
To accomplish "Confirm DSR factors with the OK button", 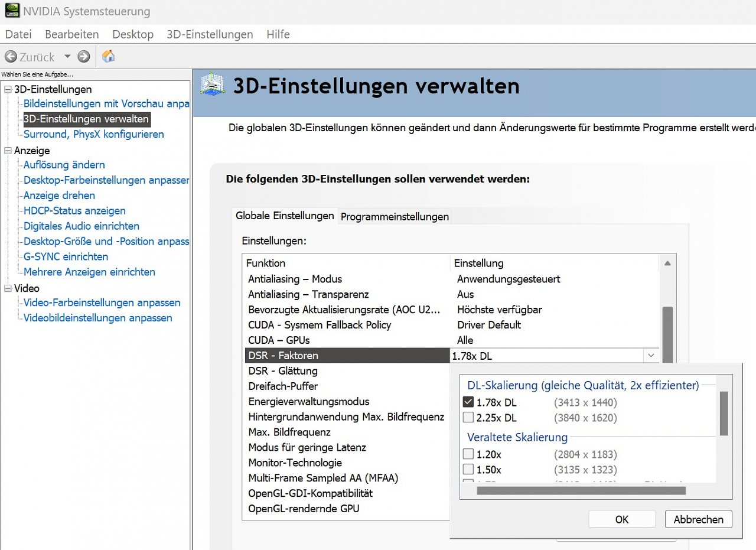I will [x=622, y=519].
